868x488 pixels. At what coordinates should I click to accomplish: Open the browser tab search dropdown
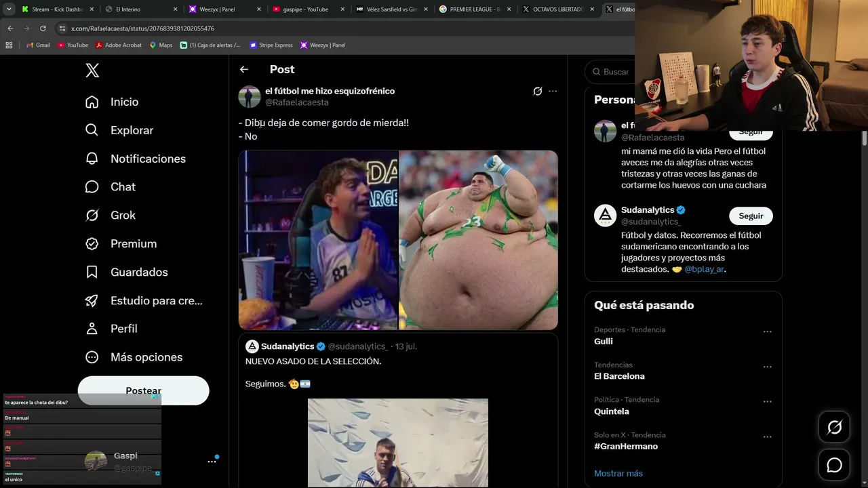click(9, 9)
